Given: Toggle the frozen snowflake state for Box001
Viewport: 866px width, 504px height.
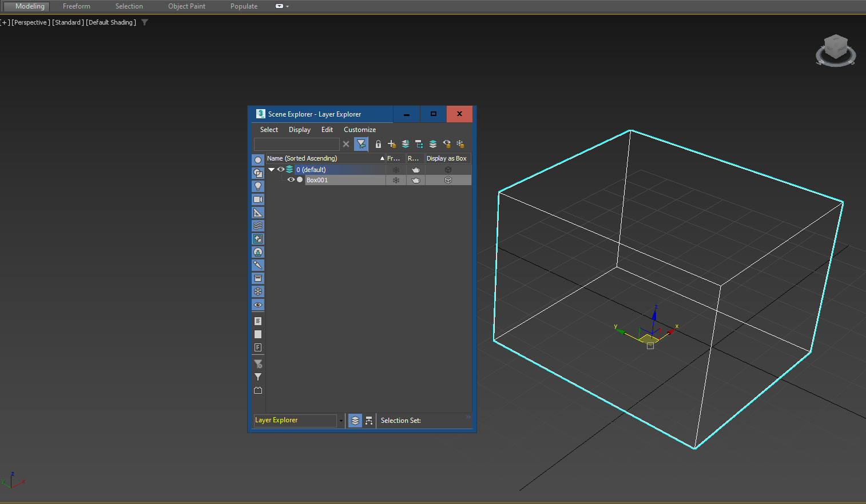Looking at the screenshot, I should [x=396, y=179].
